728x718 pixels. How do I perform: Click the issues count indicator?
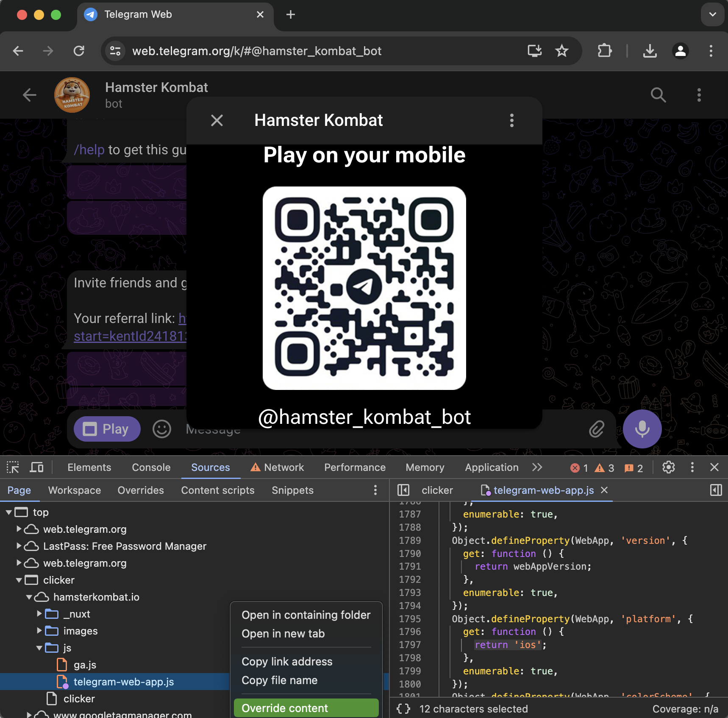coord(634,468)
